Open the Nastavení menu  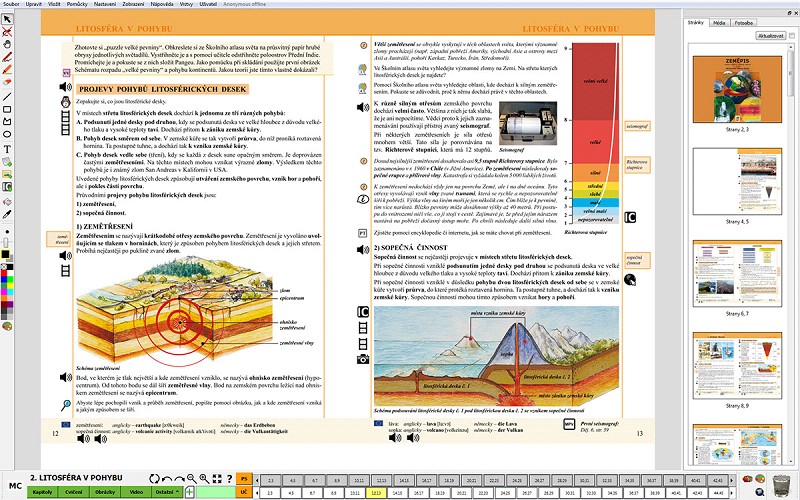[x=105, y=4]
